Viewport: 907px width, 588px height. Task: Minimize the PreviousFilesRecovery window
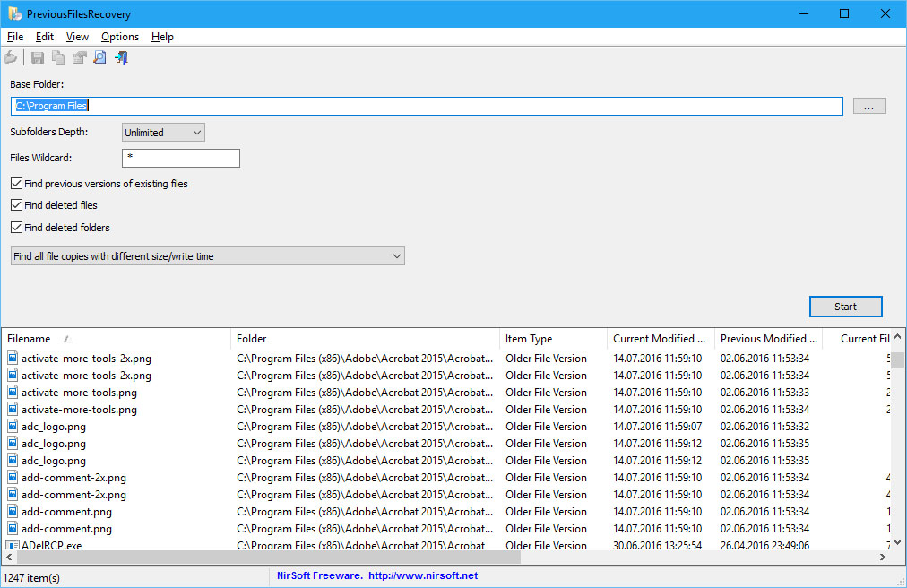tap(803, 13)
